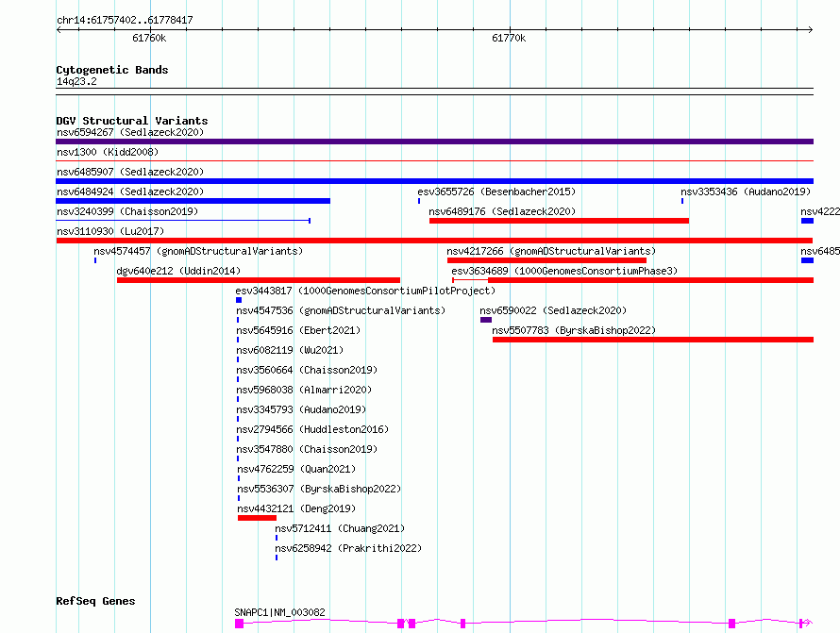Open nsv6258942 (Prakrithi2022) variant label

point(348,548)
